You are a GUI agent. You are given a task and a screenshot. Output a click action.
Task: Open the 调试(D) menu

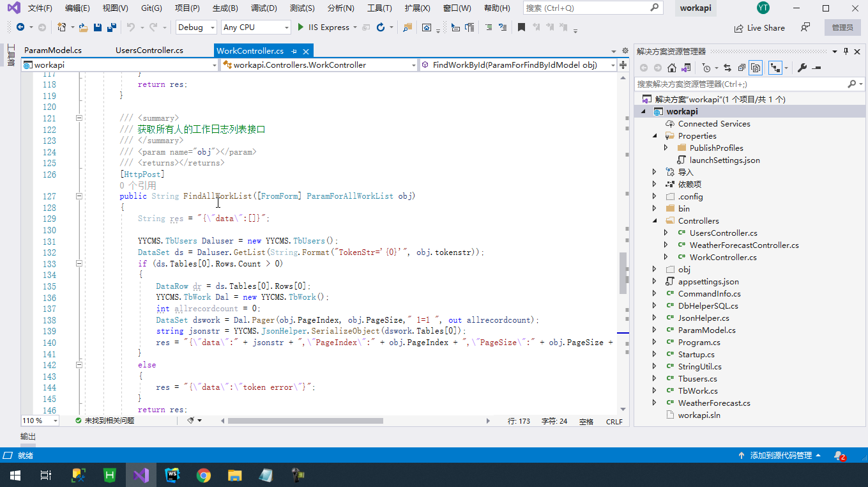pos(264,8)
